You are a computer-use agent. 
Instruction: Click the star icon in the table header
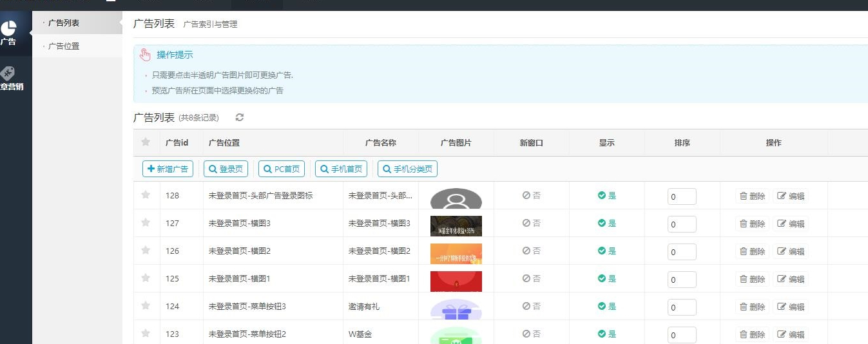(146, 142)
